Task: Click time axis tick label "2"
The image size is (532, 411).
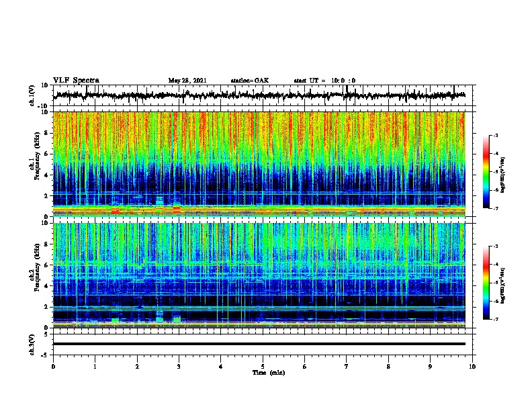Action: tap(137, 367)
